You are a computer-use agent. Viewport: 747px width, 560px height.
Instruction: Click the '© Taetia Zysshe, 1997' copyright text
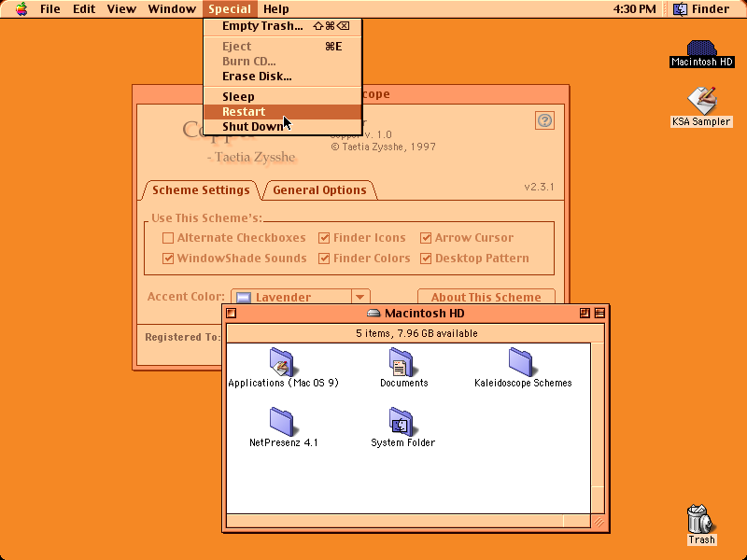pos(383,147)
